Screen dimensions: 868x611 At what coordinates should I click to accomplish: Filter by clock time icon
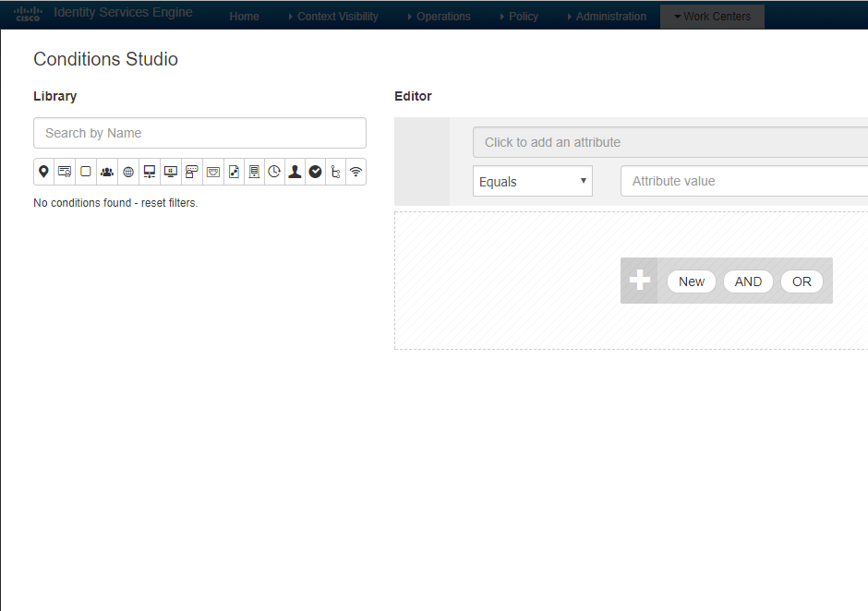pos(274,172)
